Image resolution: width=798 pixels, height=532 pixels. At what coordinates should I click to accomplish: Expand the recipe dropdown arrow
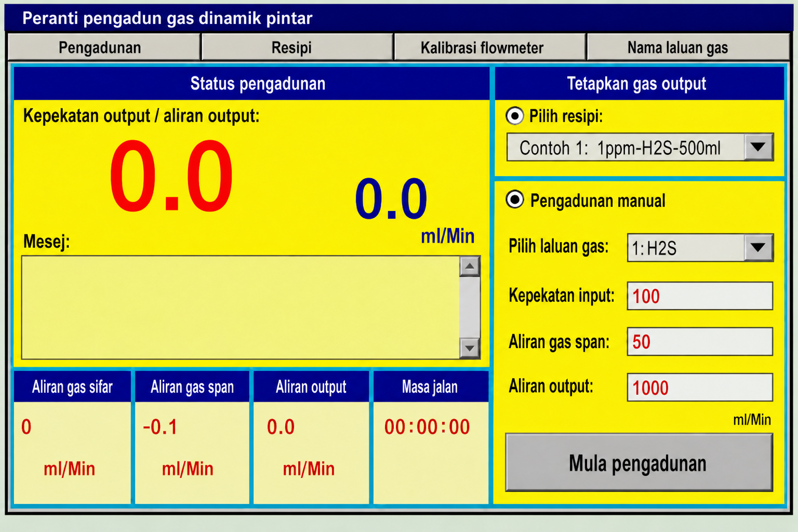758,147
